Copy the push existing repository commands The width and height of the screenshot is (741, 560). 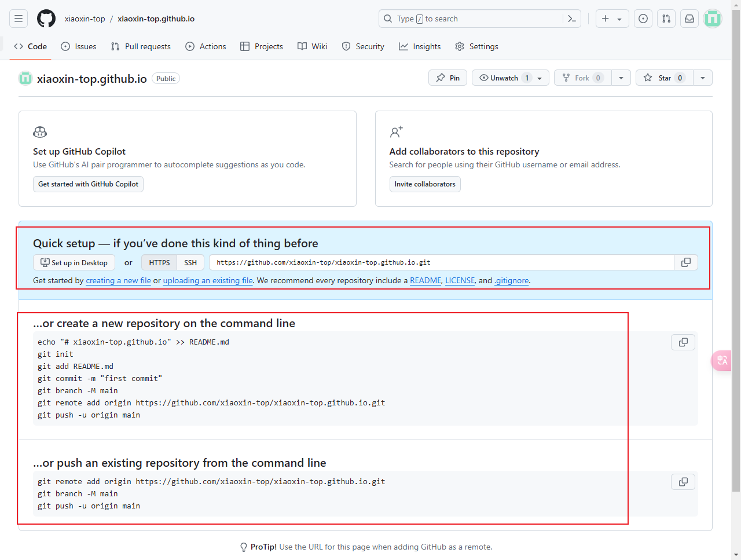[x=683, y=482]
